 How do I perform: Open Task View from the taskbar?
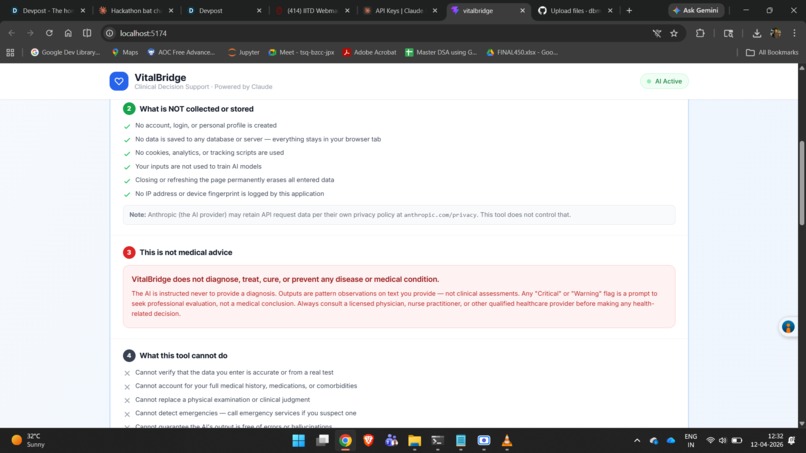pos(322,441)
